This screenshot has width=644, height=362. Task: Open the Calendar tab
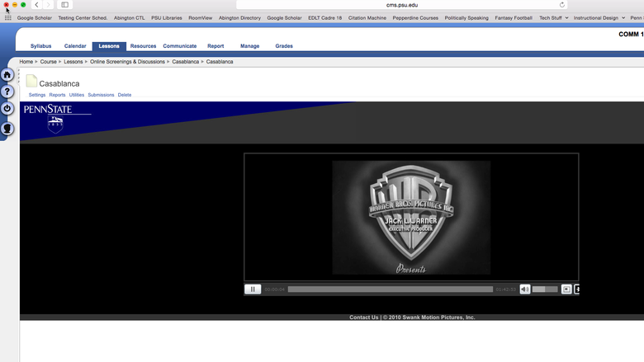point(75,46)
